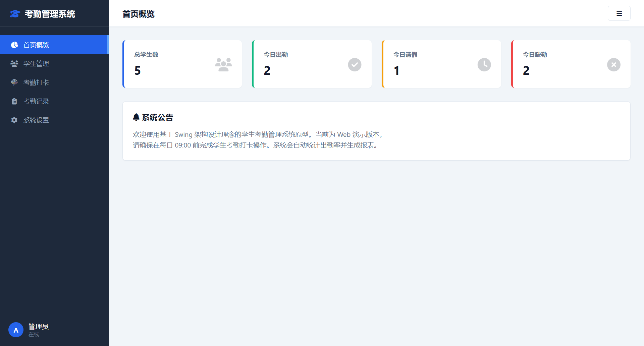Click the gear icon beside 系统设置
Screen dimensions: 644x346
click(14, 120)
